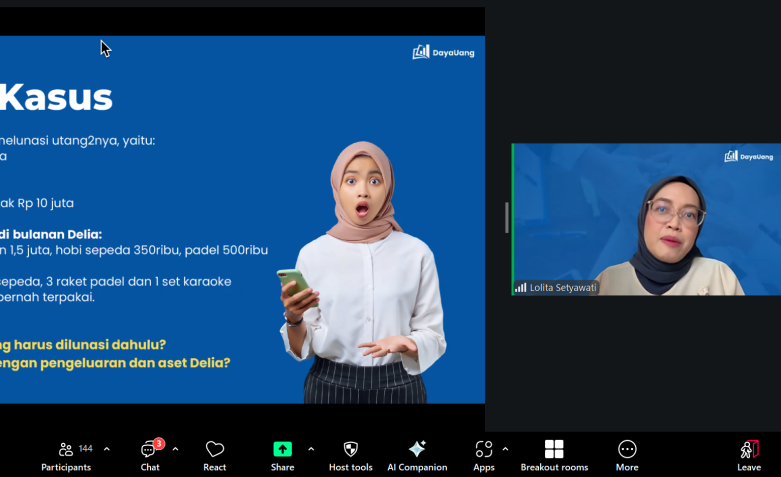The image size is (781, 477).
Task: Click the More options ellipsis
Action: 627,455
